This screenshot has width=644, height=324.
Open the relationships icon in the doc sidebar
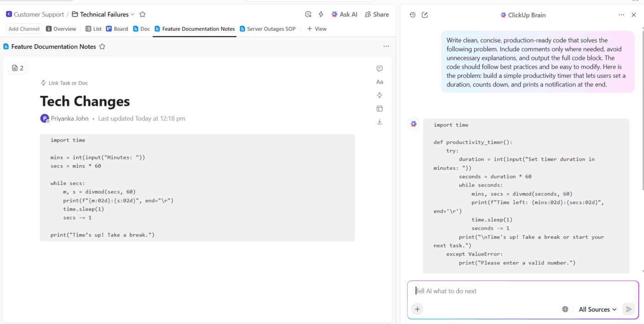click(x=379, y=95)
